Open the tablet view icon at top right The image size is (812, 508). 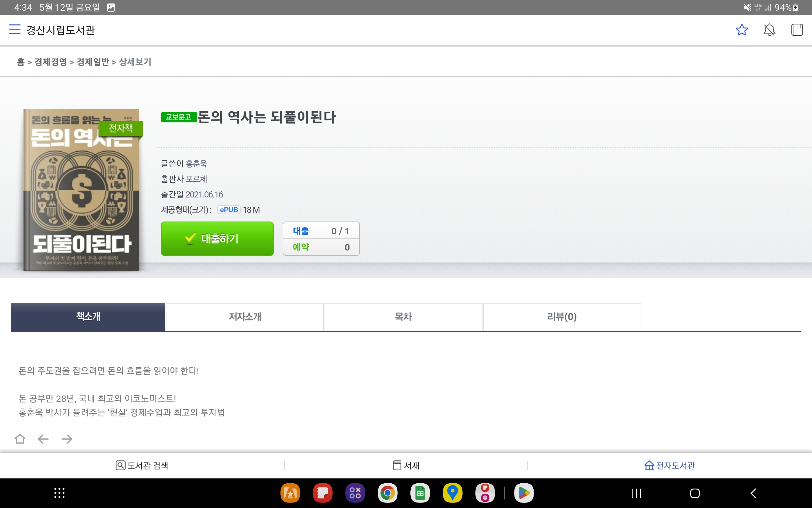[x=797, y=30]
